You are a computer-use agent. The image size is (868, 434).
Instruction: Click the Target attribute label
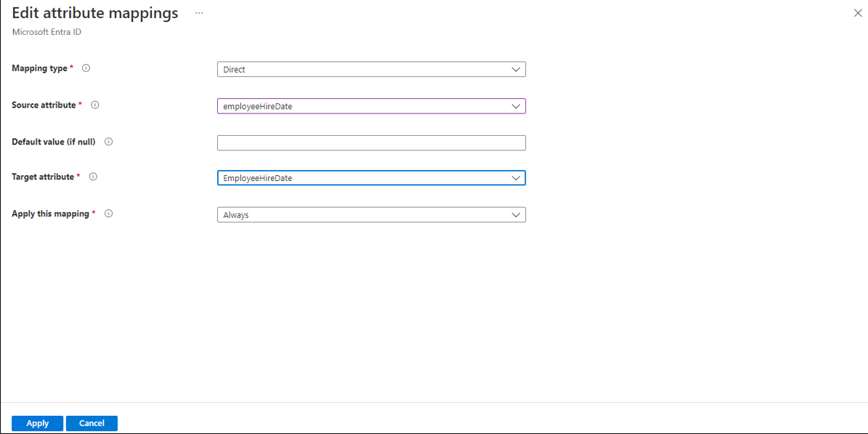(x=44, y=177)
